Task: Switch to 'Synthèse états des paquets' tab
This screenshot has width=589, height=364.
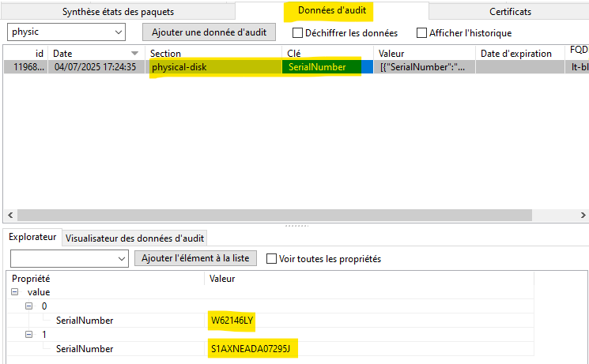Action: pyautogui.click(x=119, y=12)
